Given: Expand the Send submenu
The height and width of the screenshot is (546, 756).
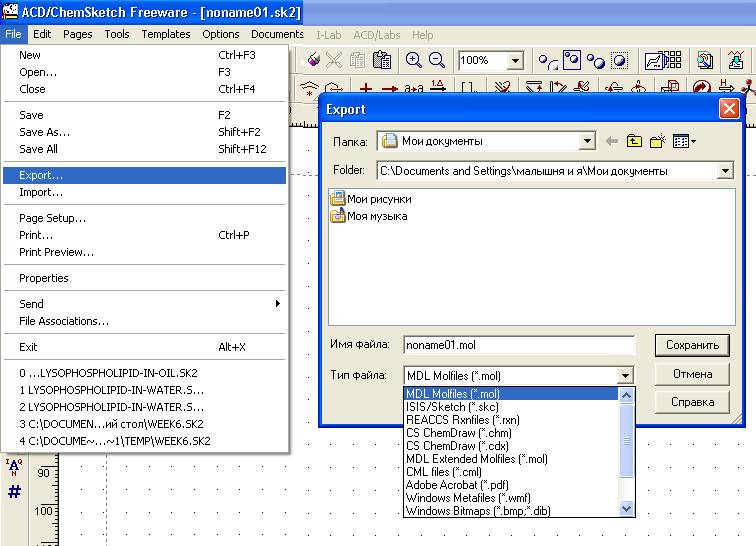Looking at the screenshot, I should (144, 304).
